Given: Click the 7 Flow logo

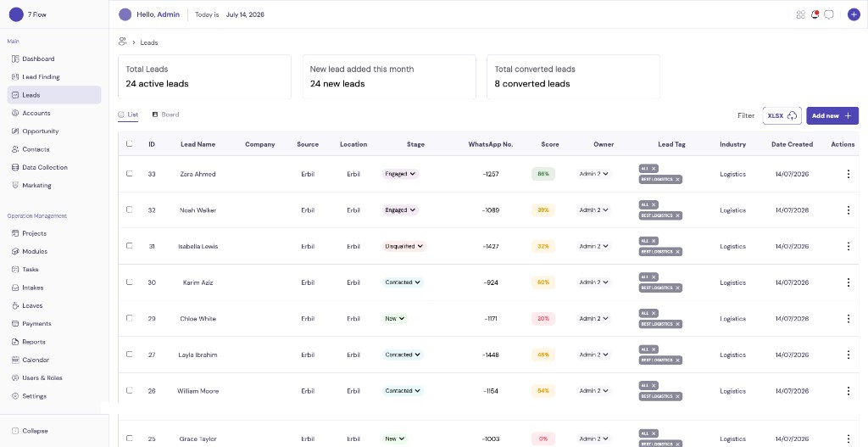Looking at the screenshot, I should click(x=17, y=14).
